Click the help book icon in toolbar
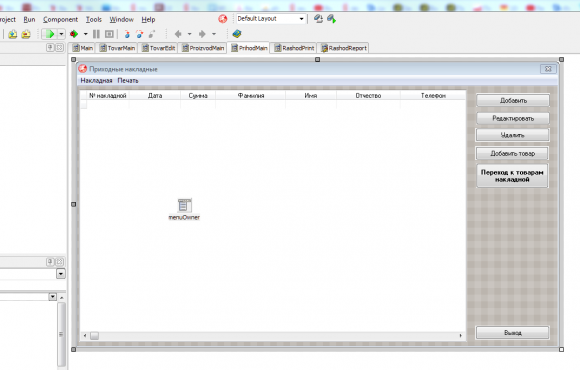580x370 pixels. pos(237,34)
